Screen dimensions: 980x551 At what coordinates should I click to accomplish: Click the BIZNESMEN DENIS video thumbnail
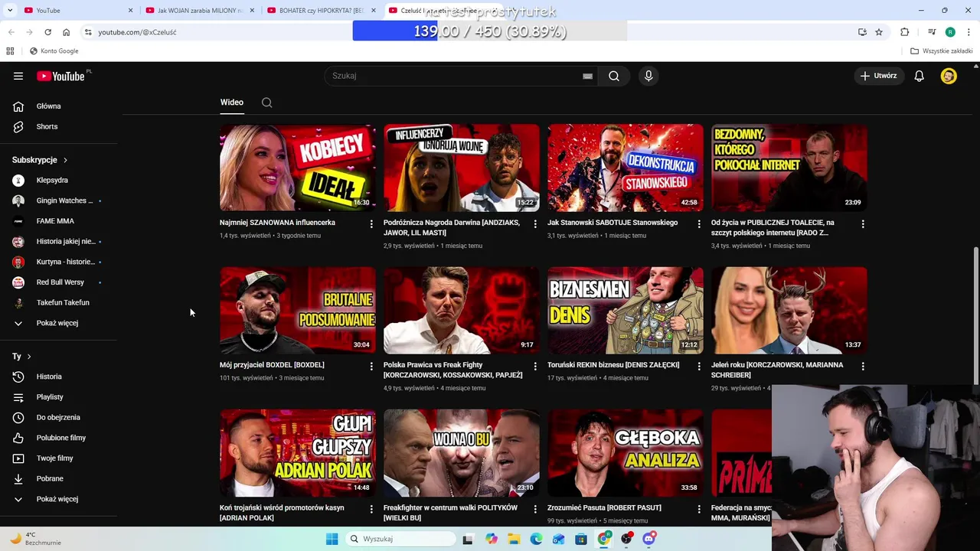(626, 310)
